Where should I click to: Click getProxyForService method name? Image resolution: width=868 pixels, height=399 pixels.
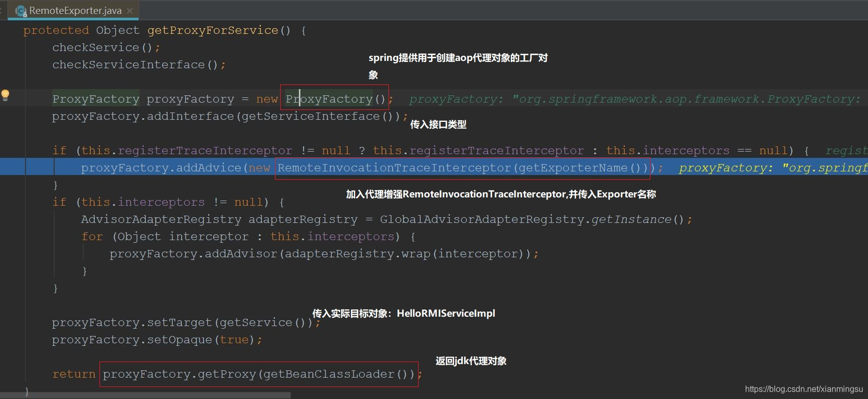coord(212,30)
